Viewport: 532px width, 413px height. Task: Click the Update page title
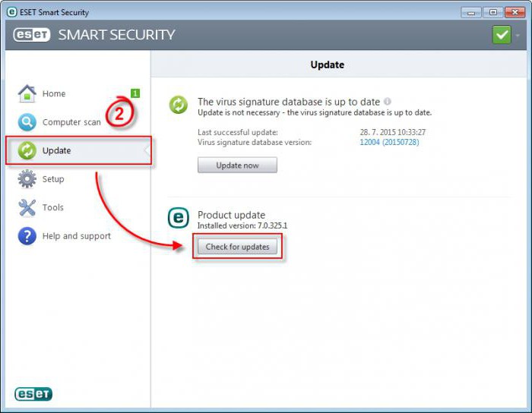point(328,65)
